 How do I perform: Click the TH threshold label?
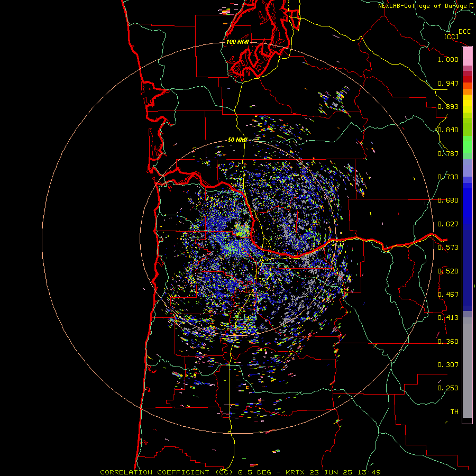pos(454,412)
